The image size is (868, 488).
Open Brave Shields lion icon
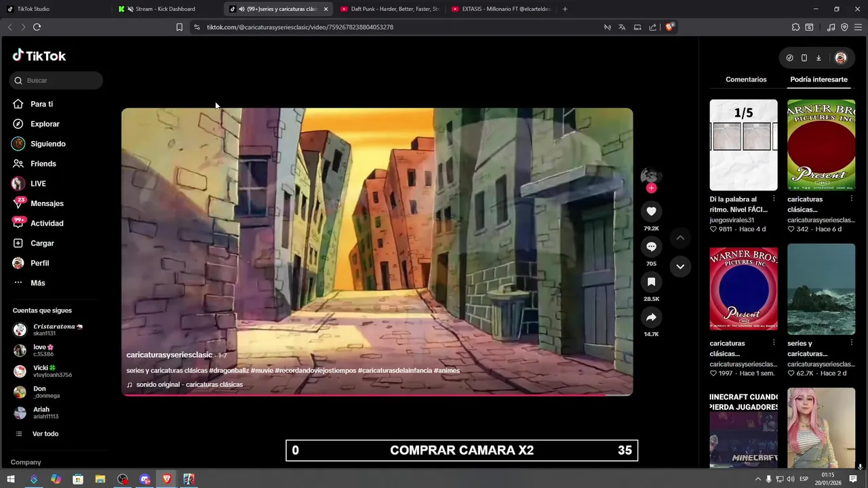pos(669,27)
